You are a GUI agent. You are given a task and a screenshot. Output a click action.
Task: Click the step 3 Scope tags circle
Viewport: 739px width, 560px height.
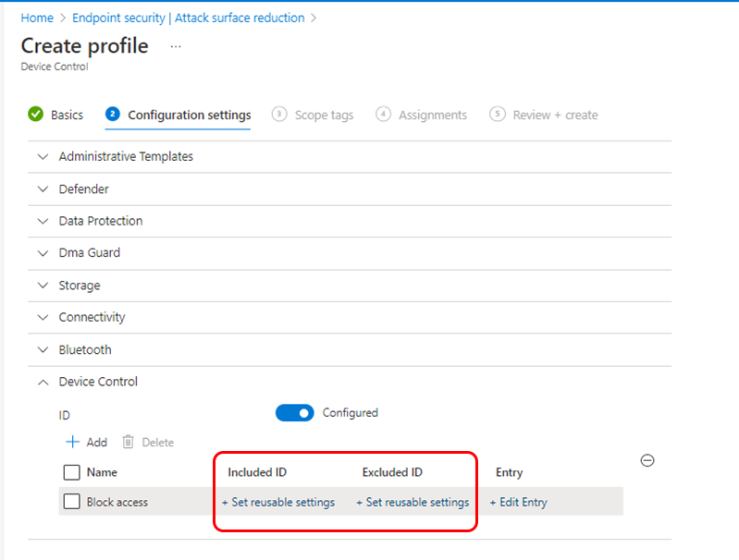coord(279,114)
